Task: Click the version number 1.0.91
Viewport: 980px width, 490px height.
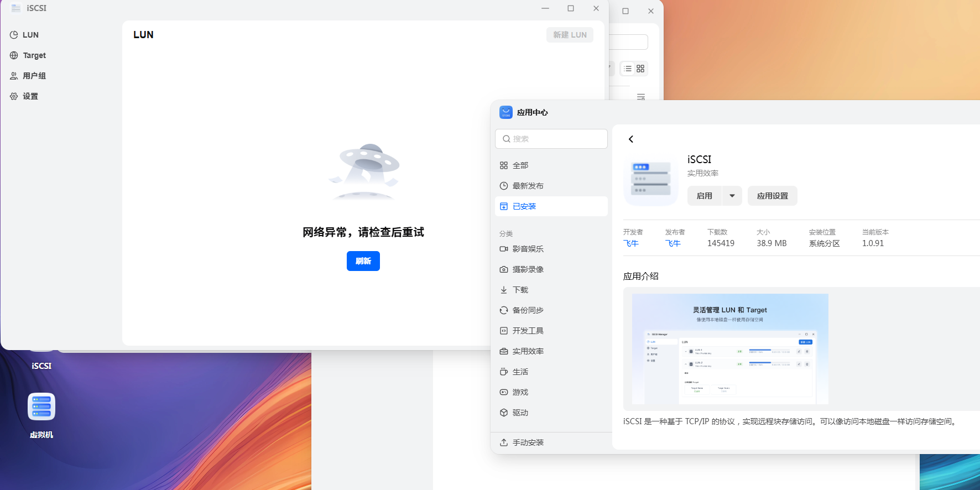Action: (873, 243)
